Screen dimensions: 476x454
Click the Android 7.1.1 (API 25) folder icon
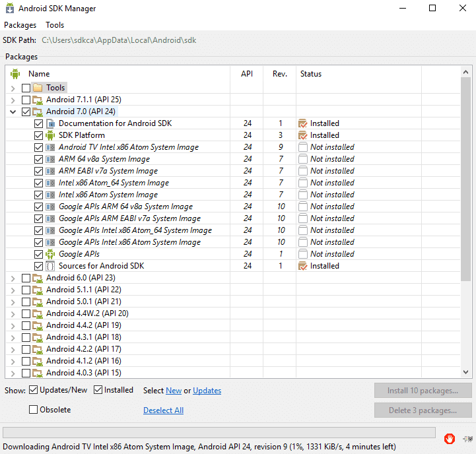point(38,100)
